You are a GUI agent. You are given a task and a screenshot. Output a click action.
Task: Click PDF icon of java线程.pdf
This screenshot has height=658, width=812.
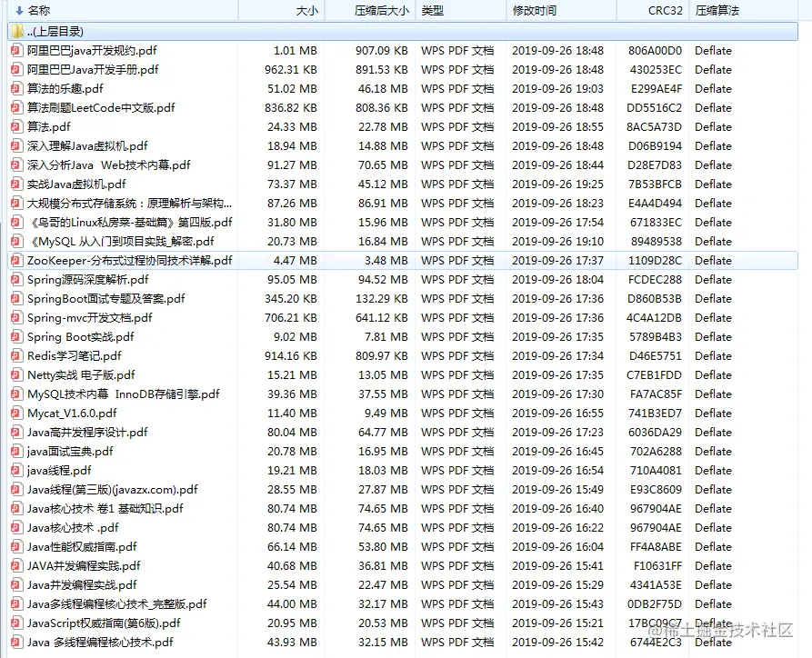[x=17, y=471]
